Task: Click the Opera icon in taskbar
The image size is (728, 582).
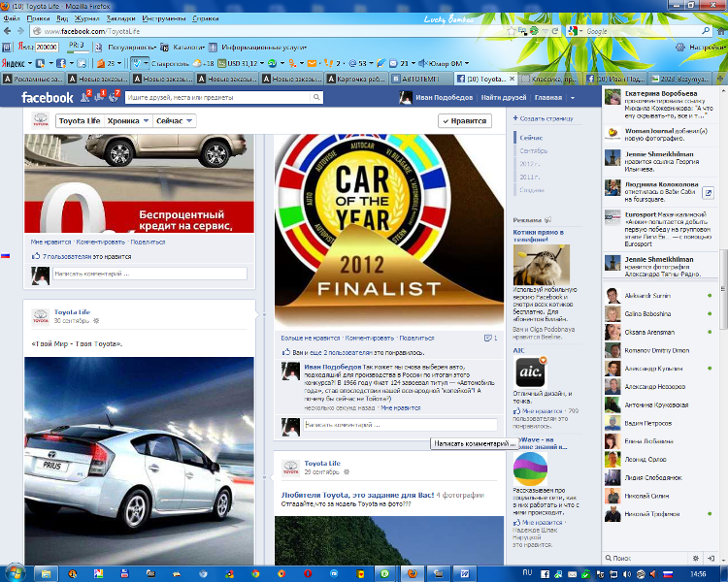Action: [308, 573]
